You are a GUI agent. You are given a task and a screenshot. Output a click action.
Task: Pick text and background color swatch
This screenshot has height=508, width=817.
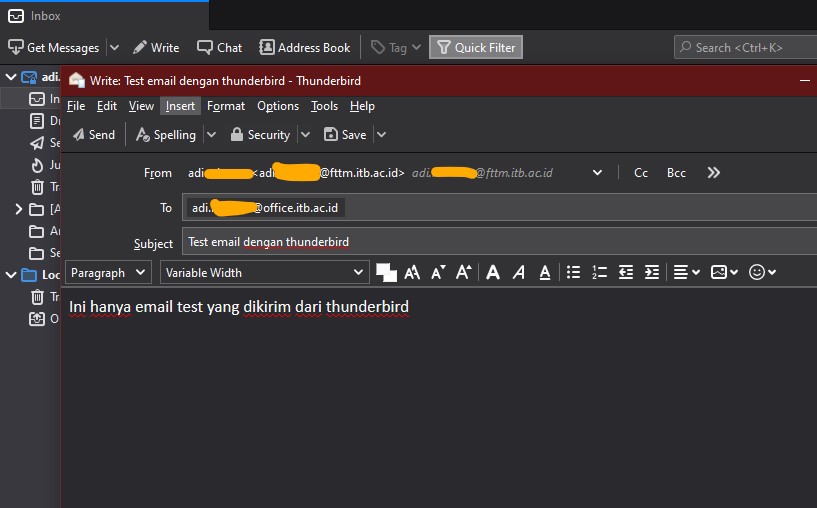[x=386, y=272]
